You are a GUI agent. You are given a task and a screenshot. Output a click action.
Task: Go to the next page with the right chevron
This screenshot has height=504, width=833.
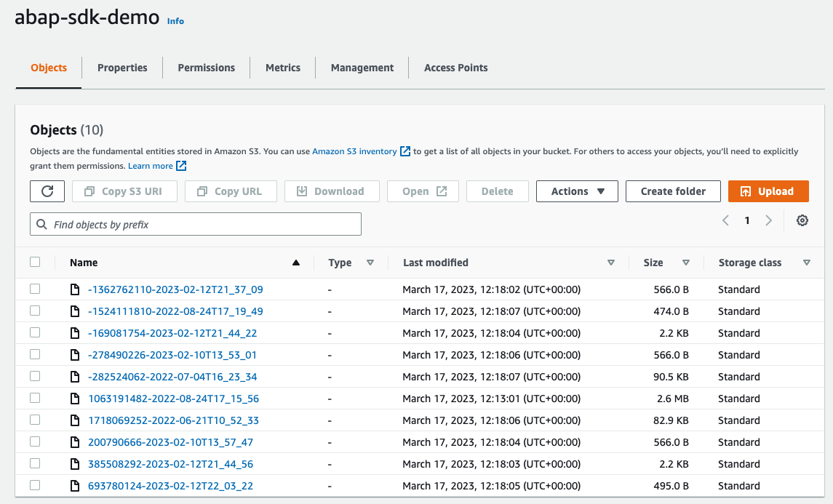pyautogui.click(x=769, y=220)
